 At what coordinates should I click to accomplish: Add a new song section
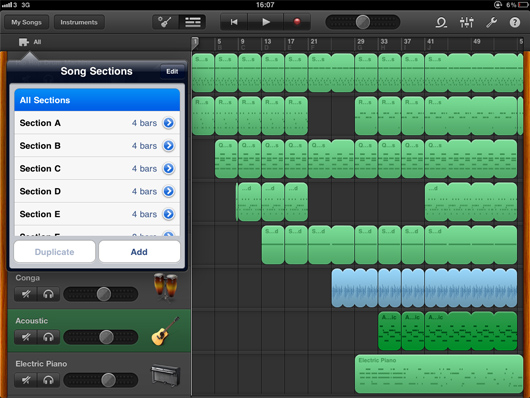point(139,252)
